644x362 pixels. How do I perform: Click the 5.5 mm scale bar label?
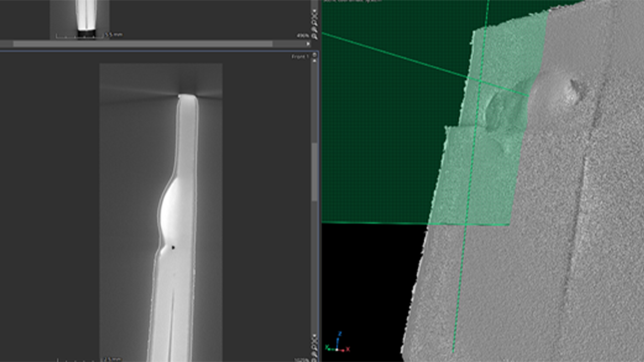pyautogui.click(x=113, y=35)
